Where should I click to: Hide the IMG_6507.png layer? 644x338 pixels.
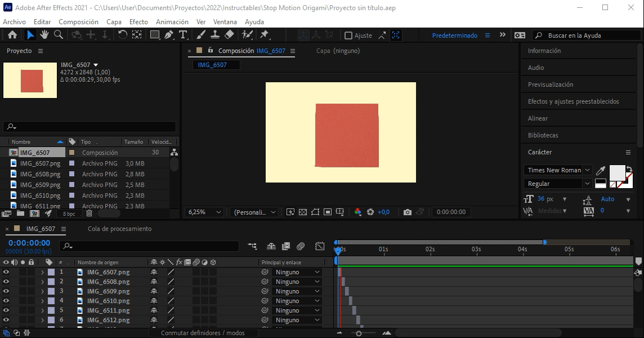[6, 272]
